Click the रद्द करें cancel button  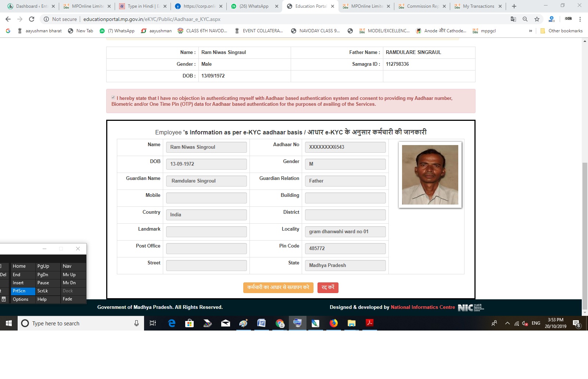coord(328,288)
